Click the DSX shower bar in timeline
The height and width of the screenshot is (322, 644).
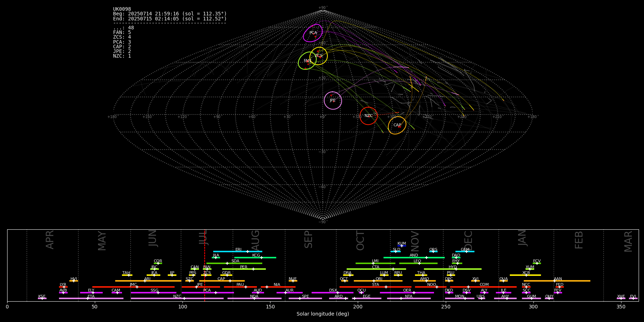(x=332, y=293)
